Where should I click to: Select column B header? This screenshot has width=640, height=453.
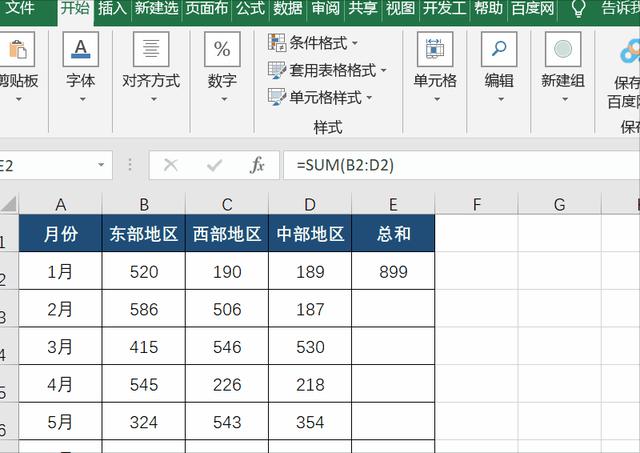point(144,204)
